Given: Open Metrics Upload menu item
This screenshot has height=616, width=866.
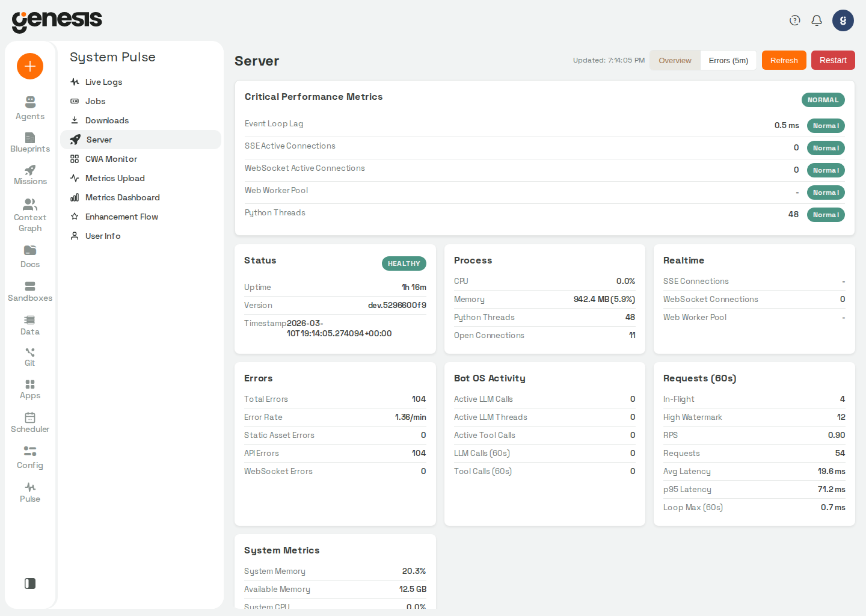Looking at the screenshot, I should [x=141, y=178].
